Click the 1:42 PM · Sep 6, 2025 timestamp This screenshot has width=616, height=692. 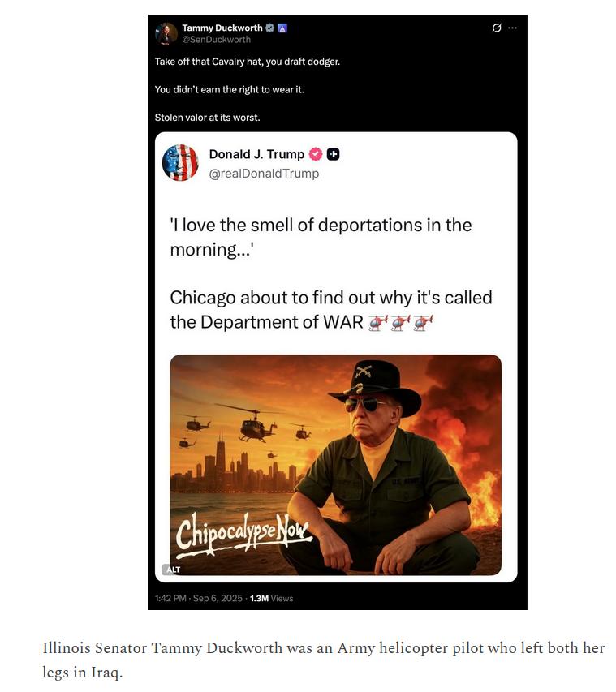pos(199,599)
